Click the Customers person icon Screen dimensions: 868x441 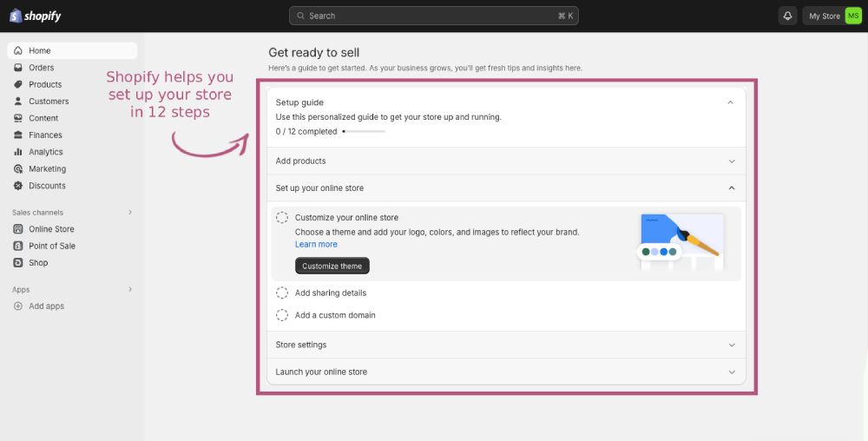click(18, 102)
